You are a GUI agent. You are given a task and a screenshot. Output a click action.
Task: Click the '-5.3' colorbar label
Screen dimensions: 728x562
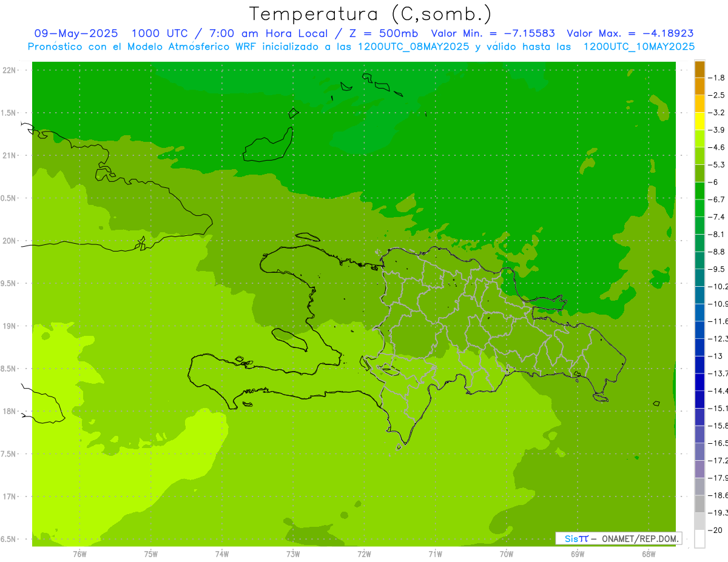click(716, 164)
